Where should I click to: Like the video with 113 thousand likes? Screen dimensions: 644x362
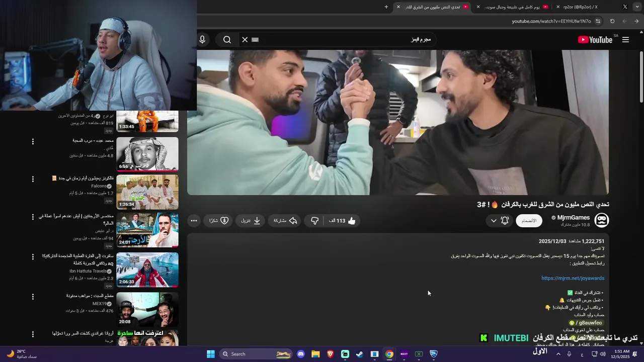[x=343, y=221]
